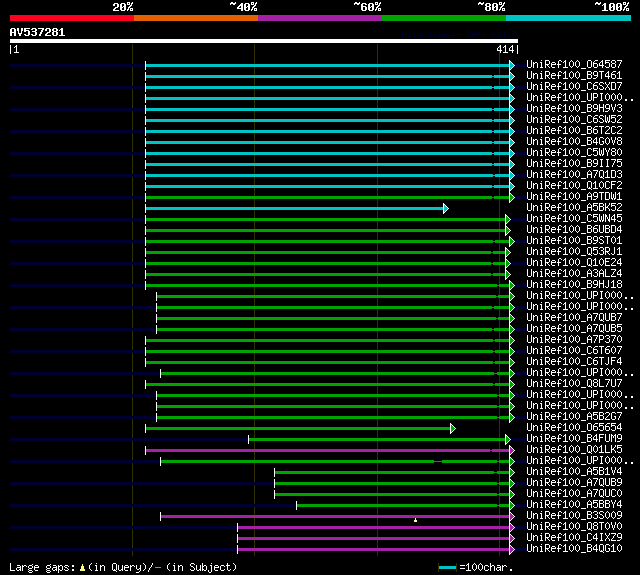Select the UniRef100_B6UBD4 label
Viewport: 640px width, 575px height.
(x=574, y=230)
